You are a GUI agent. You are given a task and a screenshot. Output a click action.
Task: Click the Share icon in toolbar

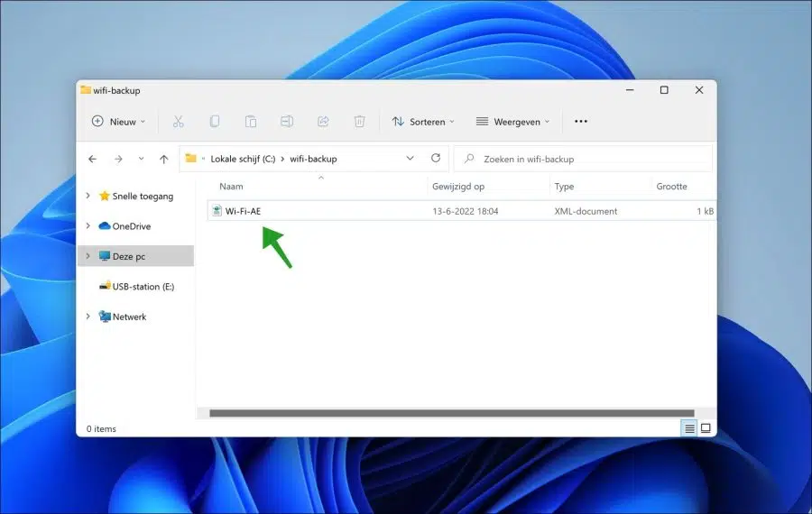point(323,122)
